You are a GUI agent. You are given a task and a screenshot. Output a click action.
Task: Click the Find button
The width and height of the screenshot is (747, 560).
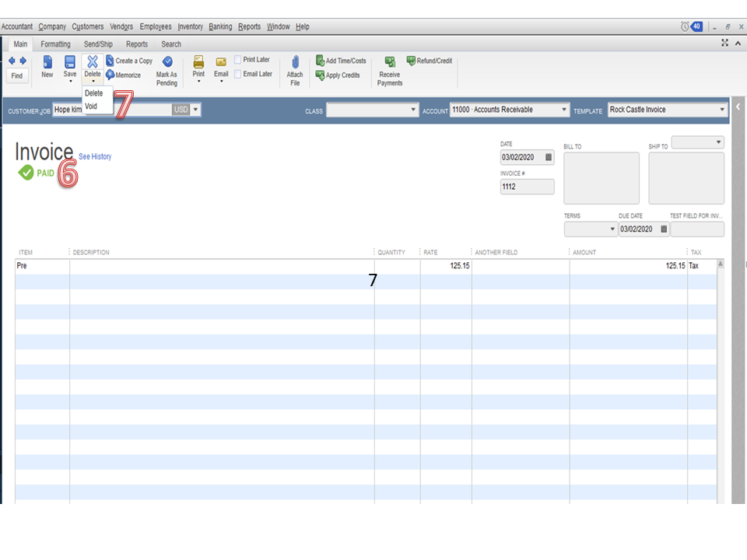(x=16, y=75)
